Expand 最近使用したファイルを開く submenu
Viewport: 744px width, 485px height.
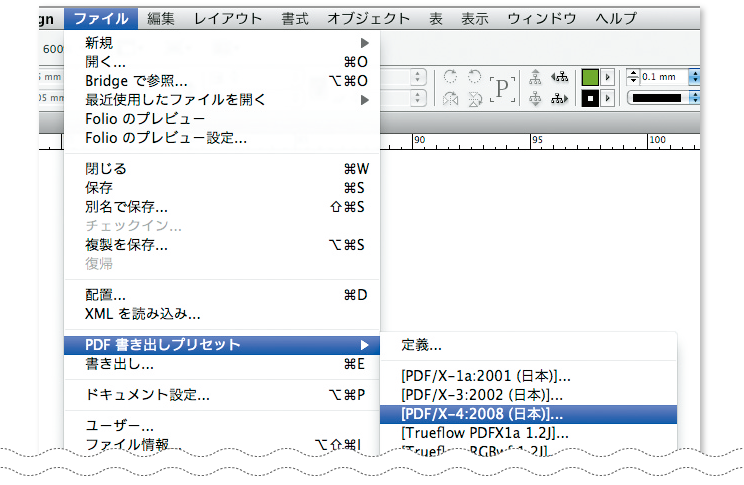222,100
